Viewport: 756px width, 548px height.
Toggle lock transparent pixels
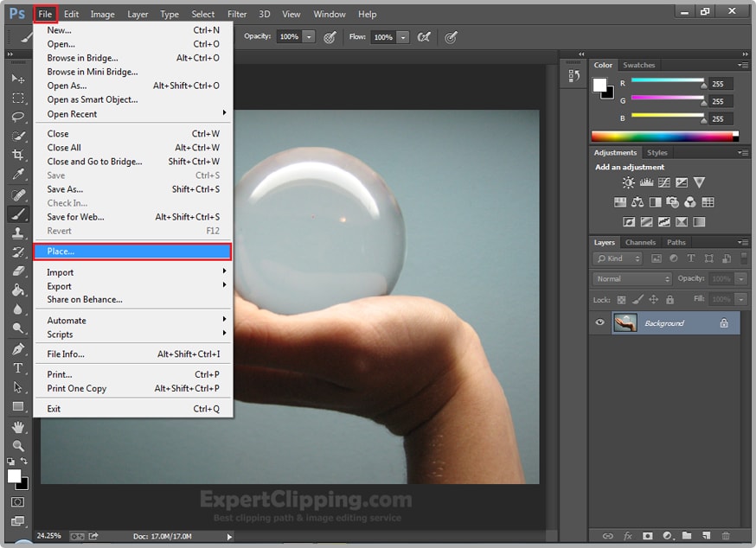click(x=621, y=299)
